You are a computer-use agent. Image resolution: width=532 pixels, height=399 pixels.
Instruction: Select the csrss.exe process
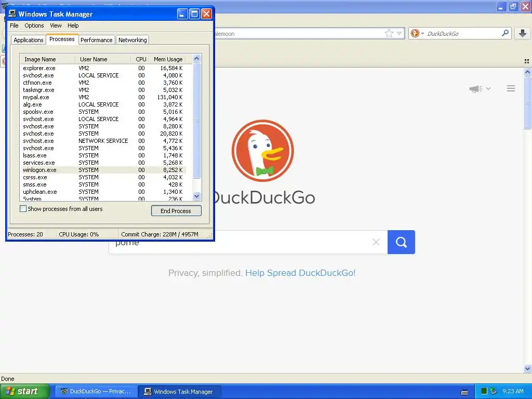click(x=103, y=178)
